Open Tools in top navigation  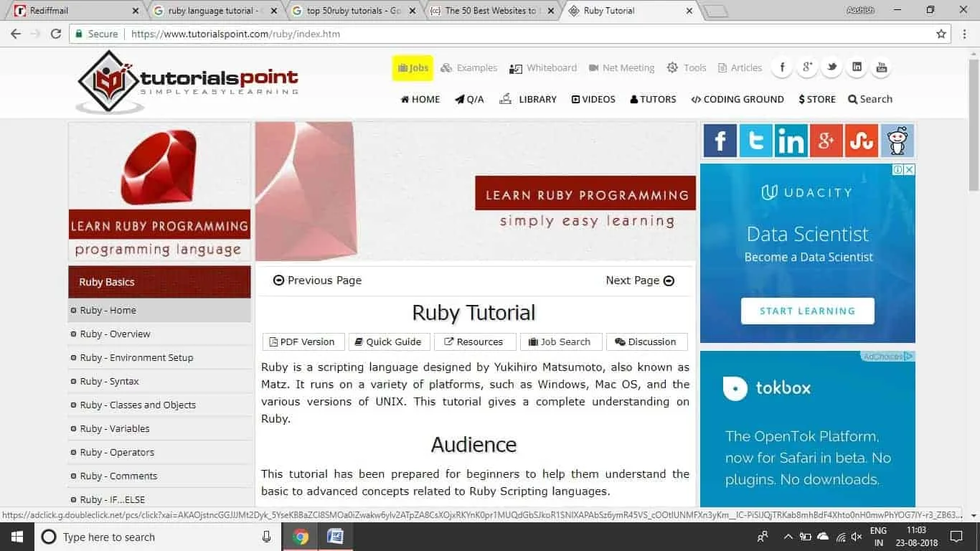pos(687,68)
